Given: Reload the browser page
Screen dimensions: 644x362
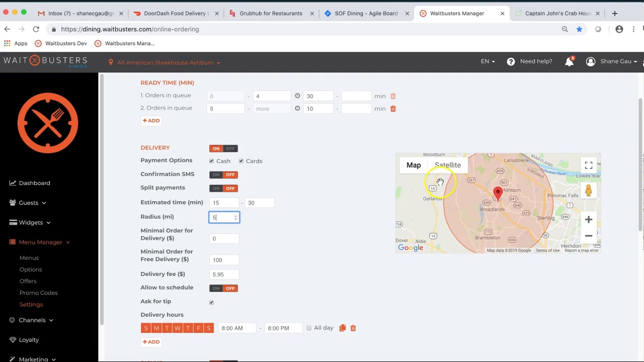Looking at the screenshot, I should [36, 29].
